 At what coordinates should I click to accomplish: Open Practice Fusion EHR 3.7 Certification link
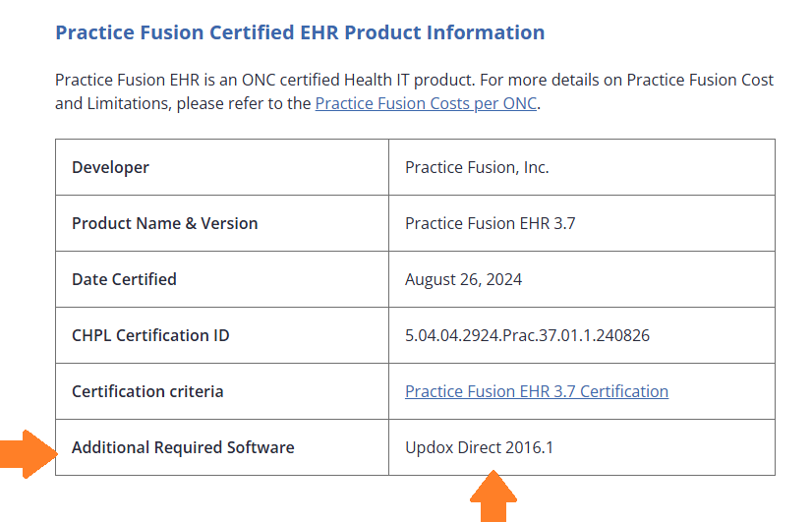pos(536,391)
